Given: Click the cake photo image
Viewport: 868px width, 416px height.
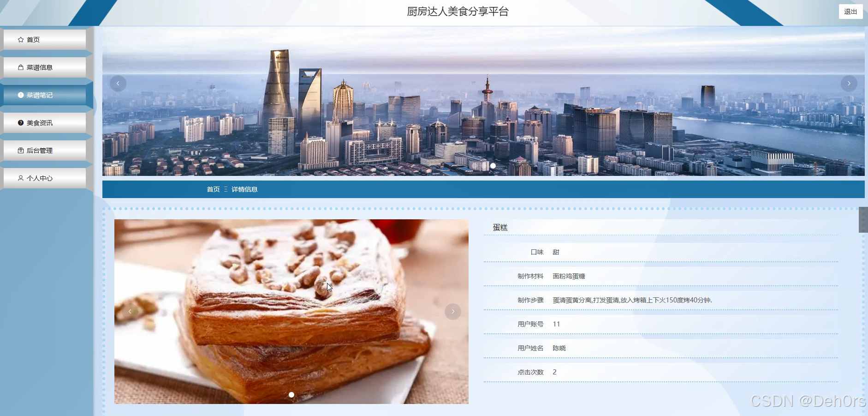Looking at the screenshot, I should click(x=291, y=312).
